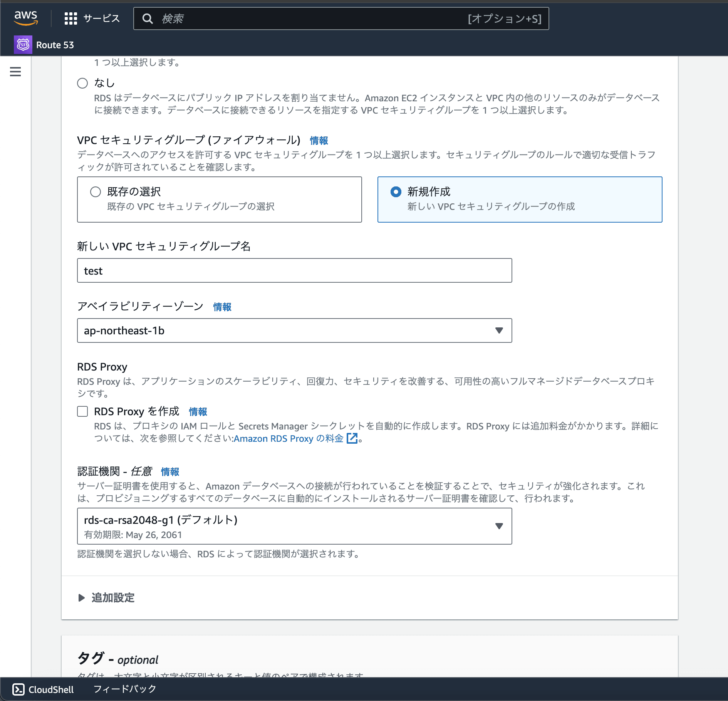Click the RDS Proxy section heading
The width and height of the screenshot is (728, 701).
coord(102,367)
